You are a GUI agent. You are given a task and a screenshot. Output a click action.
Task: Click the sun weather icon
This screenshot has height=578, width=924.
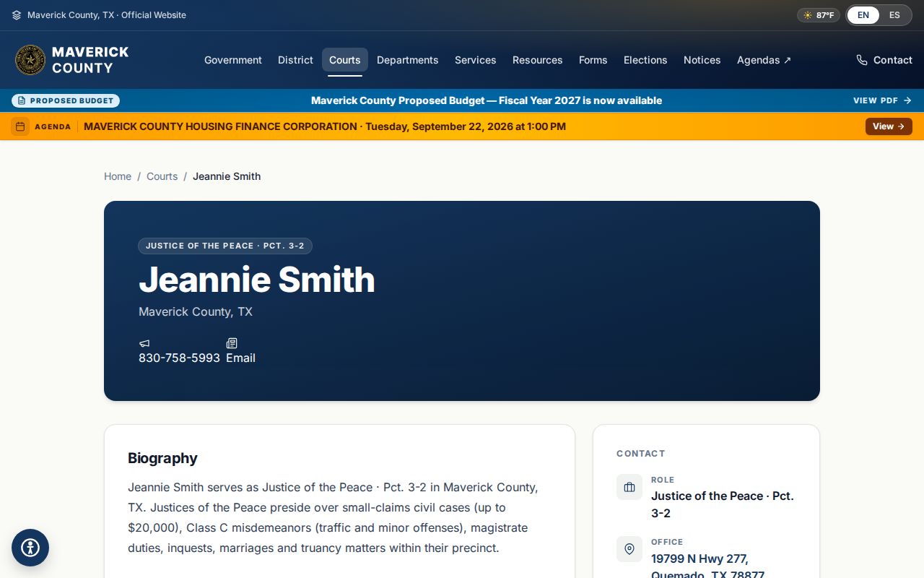coord(808,15)
